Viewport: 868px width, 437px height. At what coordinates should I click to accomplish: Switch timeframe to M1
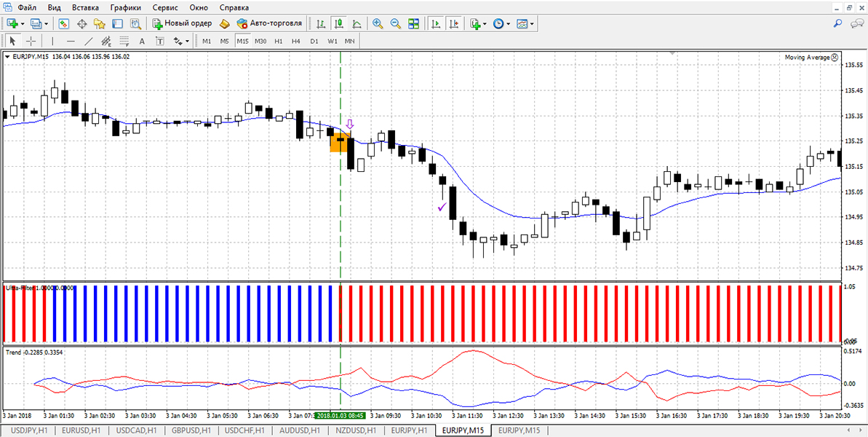pos(207,41)
